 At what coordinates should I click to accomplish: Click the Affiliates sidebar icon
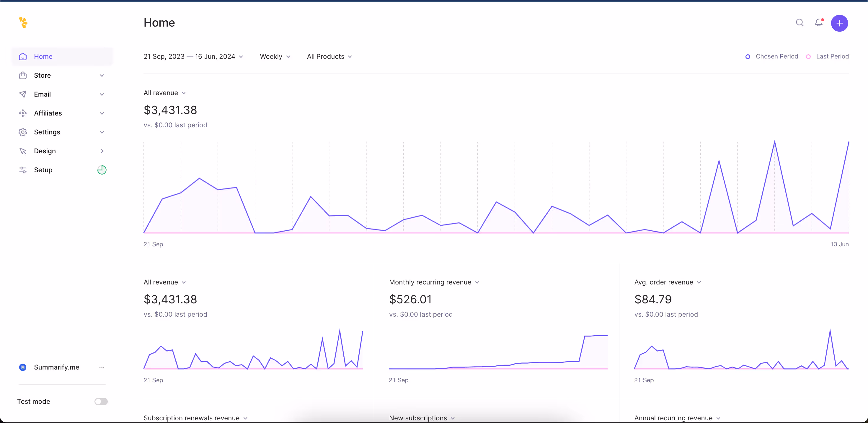tap(22, 113)
